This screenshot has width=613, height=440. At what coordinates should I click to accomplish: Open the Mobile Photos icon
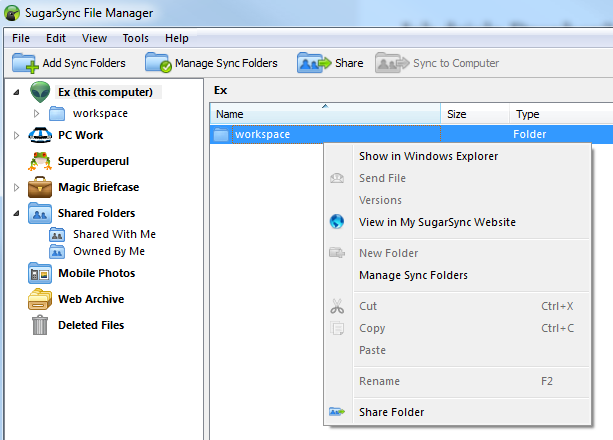point(40,273)
